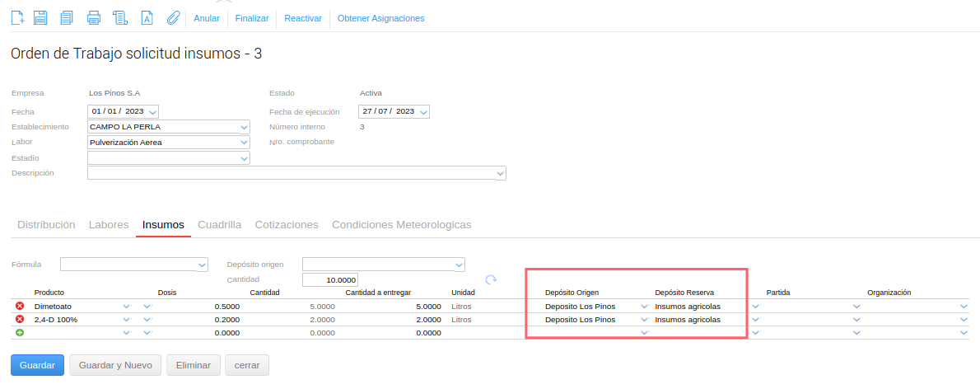This screenshot has height=389, width=980.
Task: Click the copy document icon
Action: point(67,17)
